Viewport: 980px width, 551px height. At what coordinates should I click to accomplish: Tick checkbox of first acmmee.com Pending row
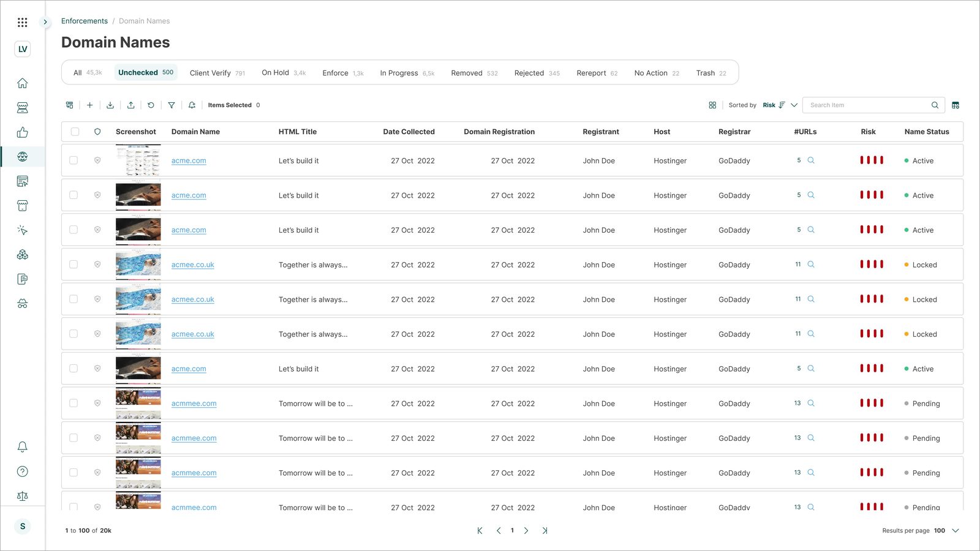[73, 403]
